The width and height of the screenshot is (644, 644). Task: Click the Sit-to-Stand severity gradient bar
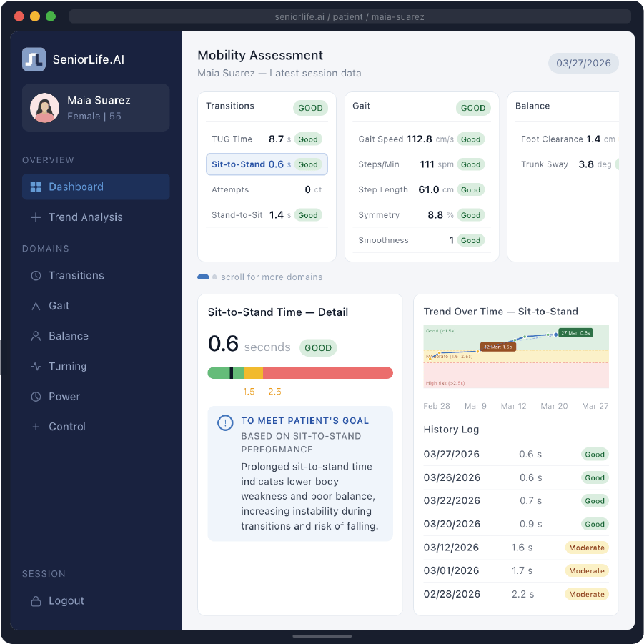point(300,372)
